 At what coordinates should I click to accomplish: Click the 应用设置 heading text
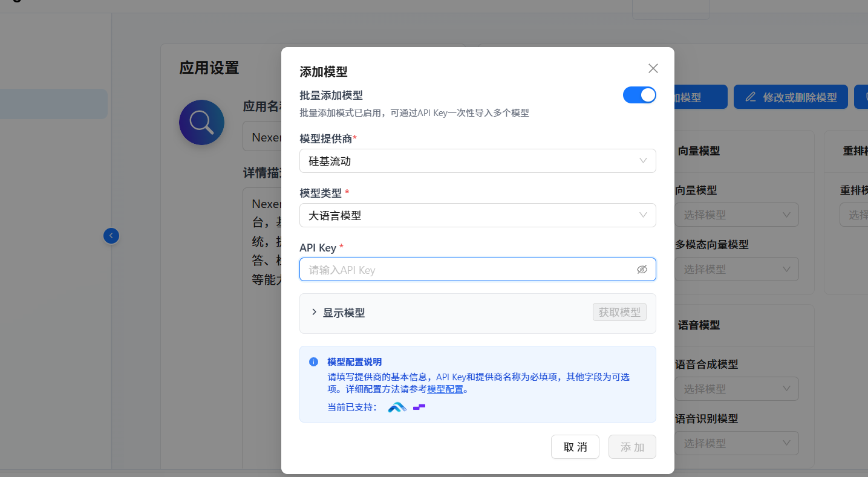tap(209, 68)
